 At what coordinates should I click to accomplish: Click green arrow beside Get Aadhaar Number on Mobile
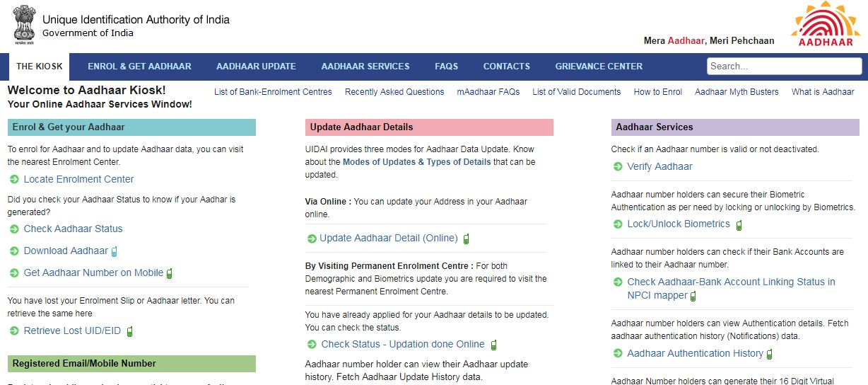[14, 273]
